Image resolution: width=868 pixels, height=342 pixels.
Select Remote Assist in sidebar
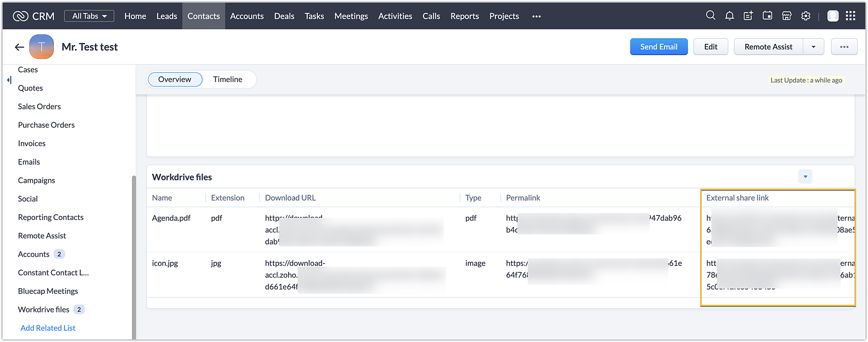(42, 236)
